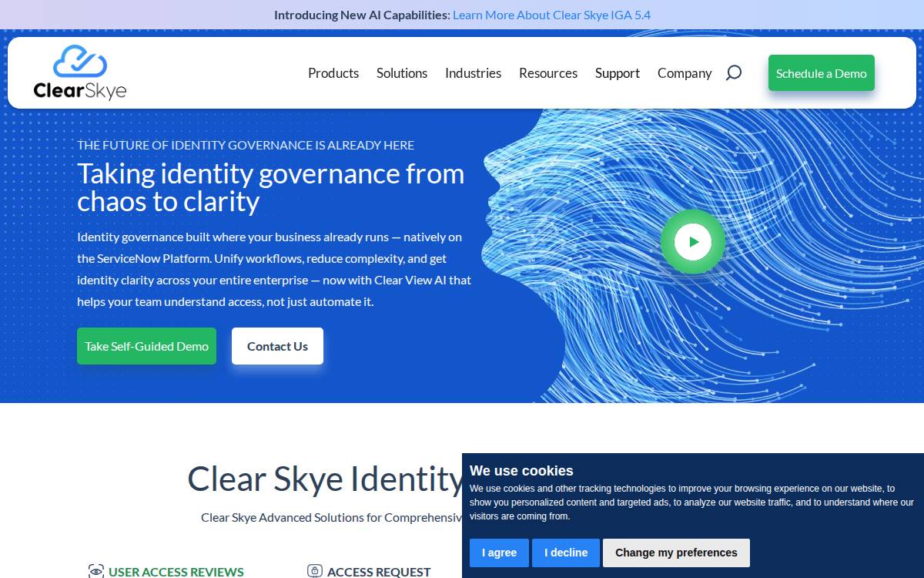Click the 'Clear Skye Identity' section heading
The image size is (924, 578).
coord(325,479)
